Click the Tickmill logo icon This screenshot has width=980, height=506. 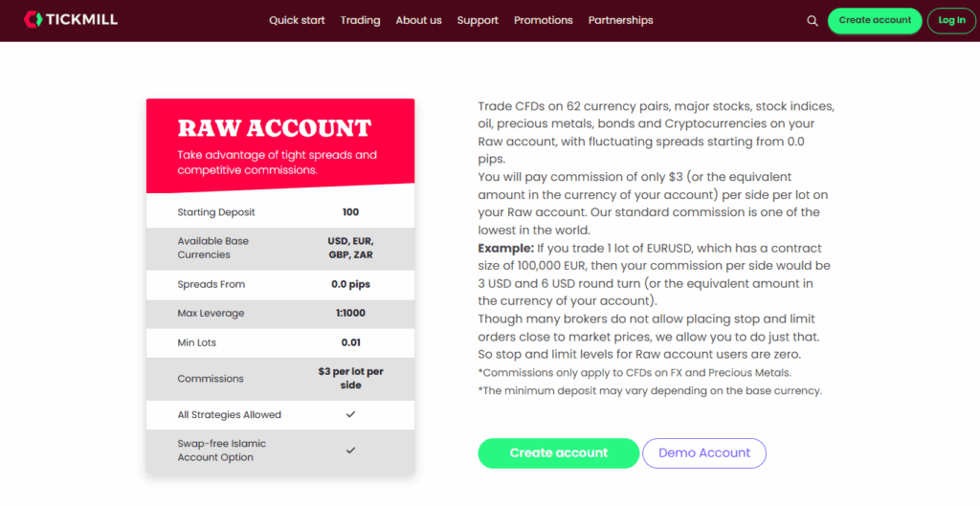(33, 19)
